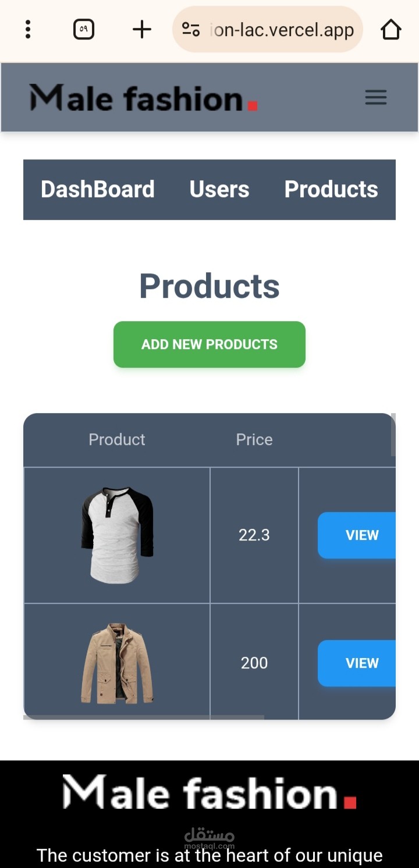419x868 pixels.
Task: Select the Products tab
Action: point(331,189)
